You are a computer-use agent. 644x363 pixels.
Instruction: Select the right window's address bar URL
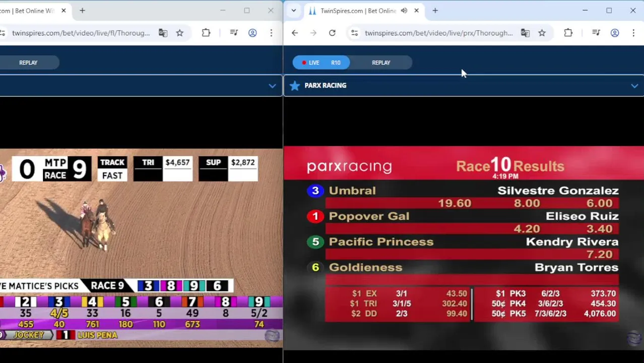tap(438, 33)
